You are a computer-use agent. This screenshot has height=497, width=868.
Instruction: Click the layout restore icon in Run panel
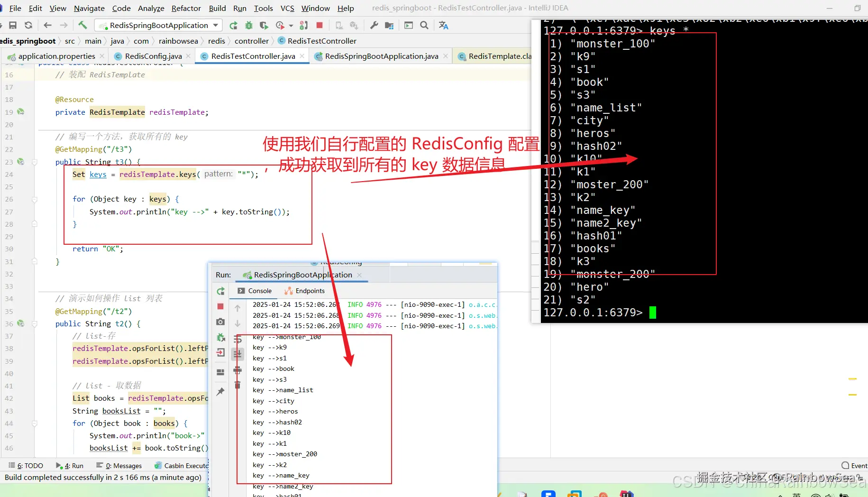coord(220,372)
